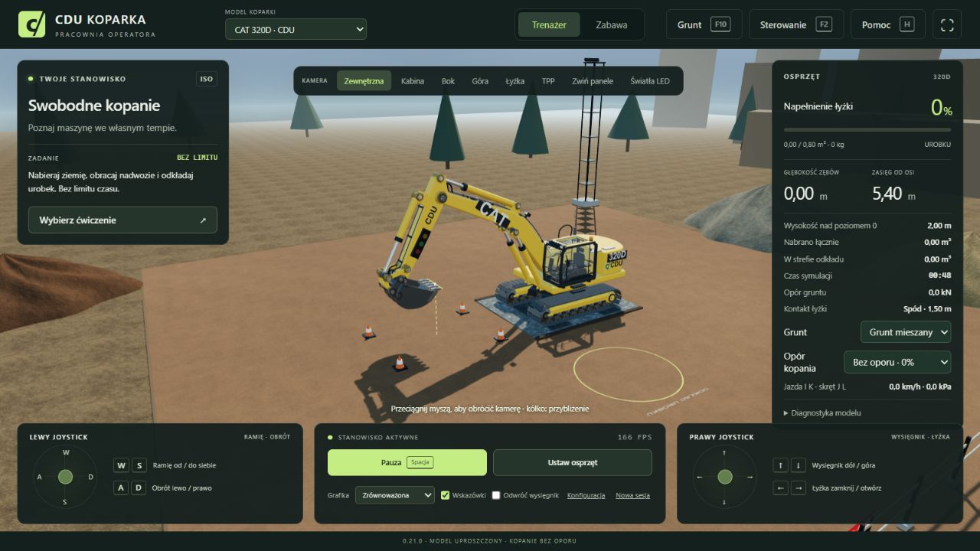The height and width of the screenshot is (551, 980).
Task: Select the Góra camera view
Action: click(x=480, y=81)
